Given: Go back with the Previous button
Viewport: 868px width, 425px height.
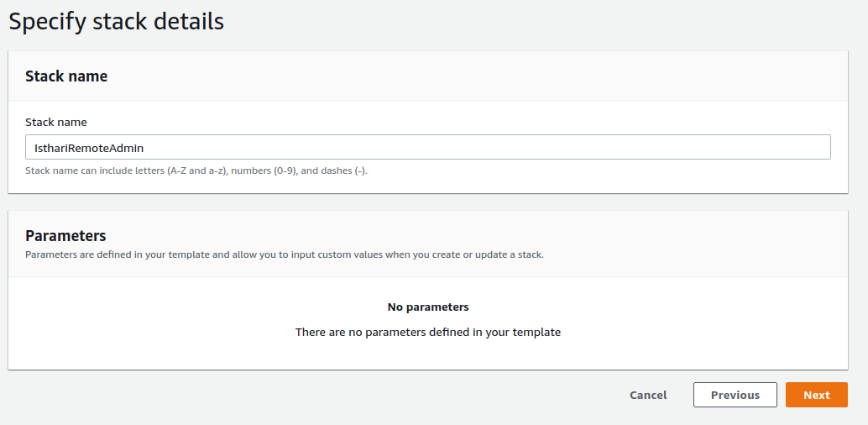Looking at the screenshot, I should pyautogui.click(x=735, y=395).
